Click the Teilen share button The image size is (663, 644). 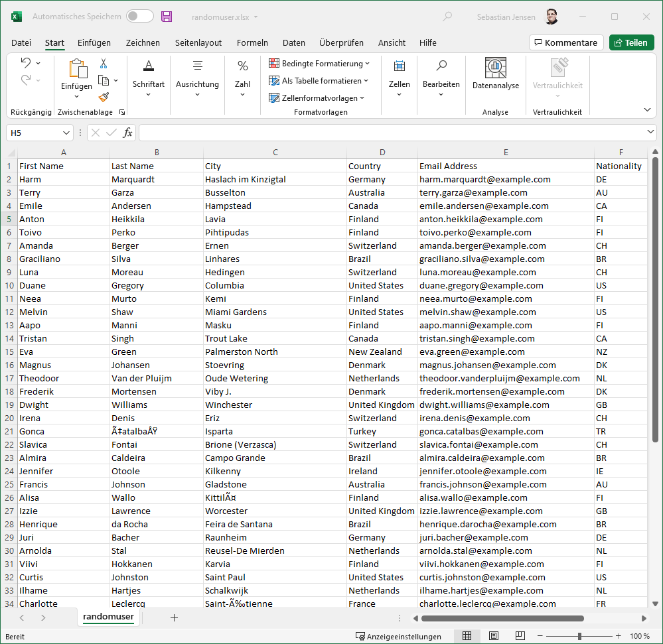pyautogui.click(x=631, y=42)
